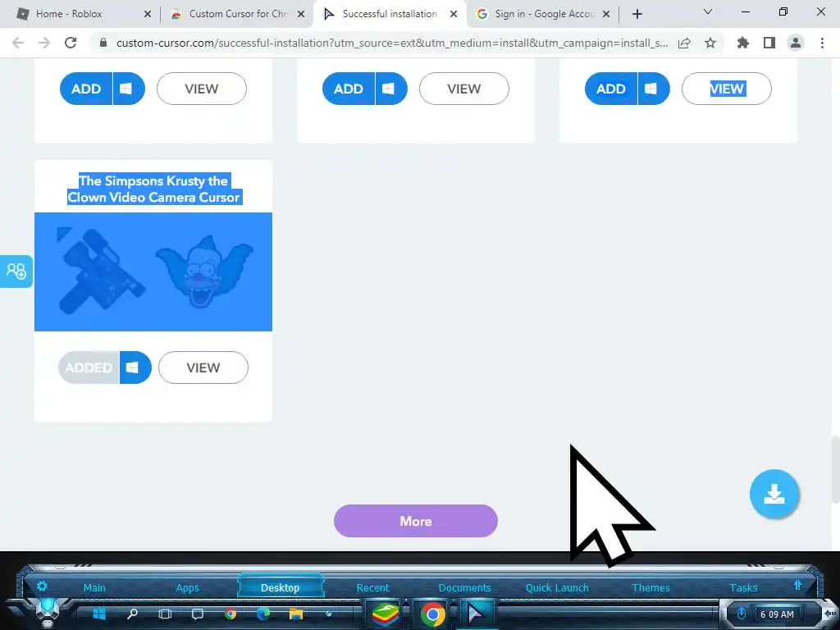840x630 pixels.
Task: Select the Krusty the Clown cursor preview image
Action: (x=153, y=272)
